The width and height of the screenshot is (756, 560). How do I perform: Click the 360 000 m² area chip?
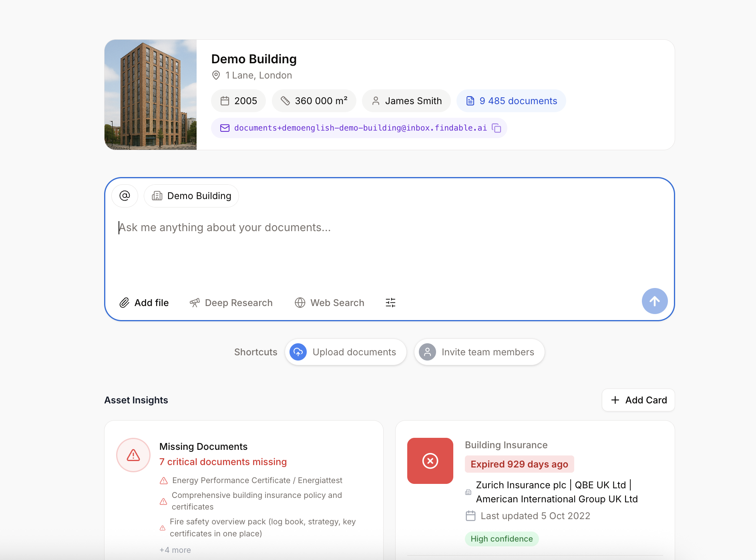314,101
